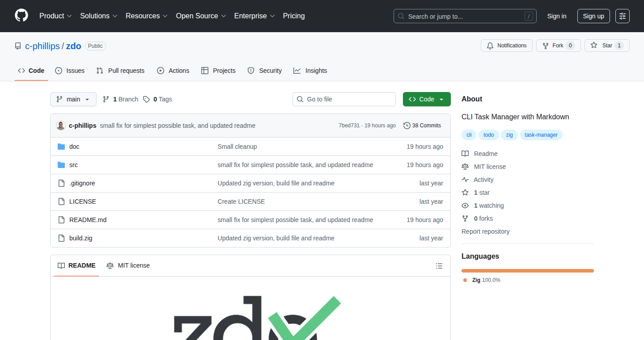Open the main branch selector dropdown
Image resolution: width=644 pixels, height=340 pixels.
pos(73,99)
